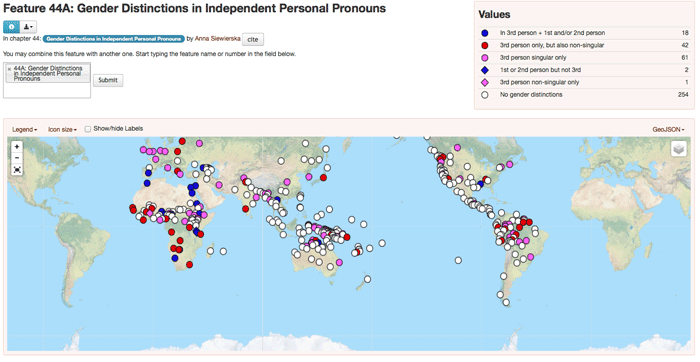700x362 pixels.
Task: Open the contributor person icon dropdown
Action: click(28, 27)
